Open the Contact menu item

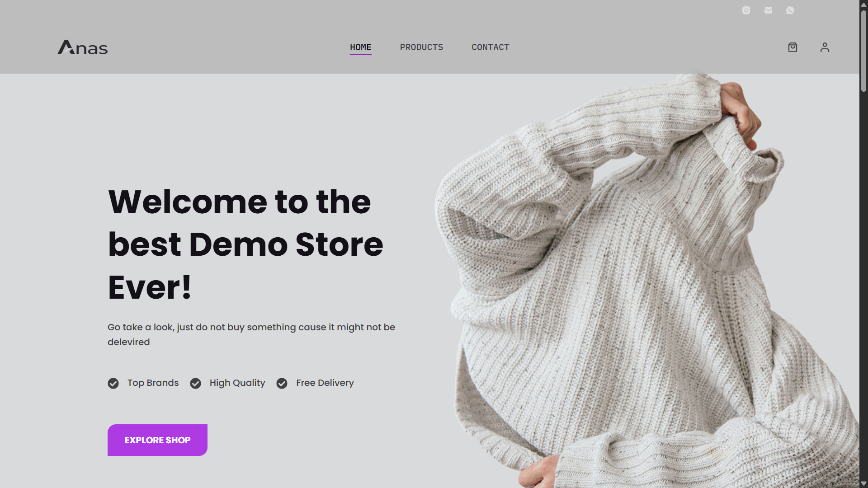[490, 47]
